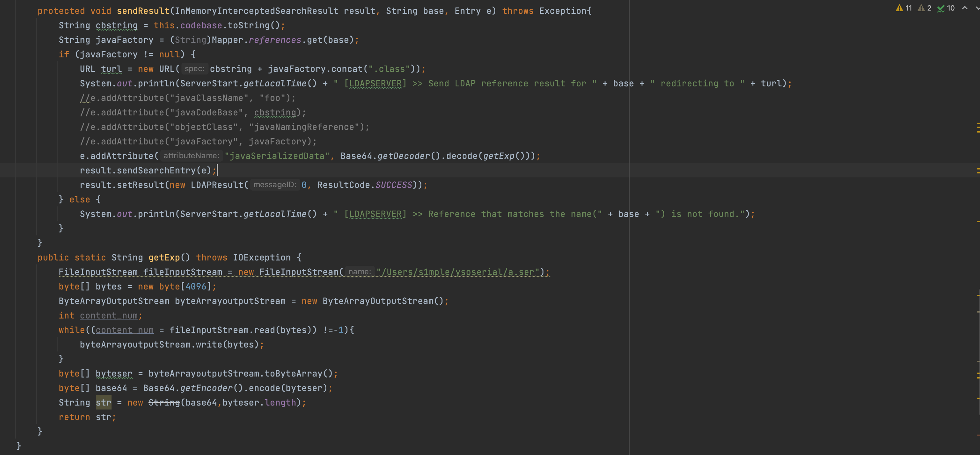This screenshot has height=455, width=980.
Task: Click the 'attributeName:' parameter hint
Action: [x=191, y=156]
